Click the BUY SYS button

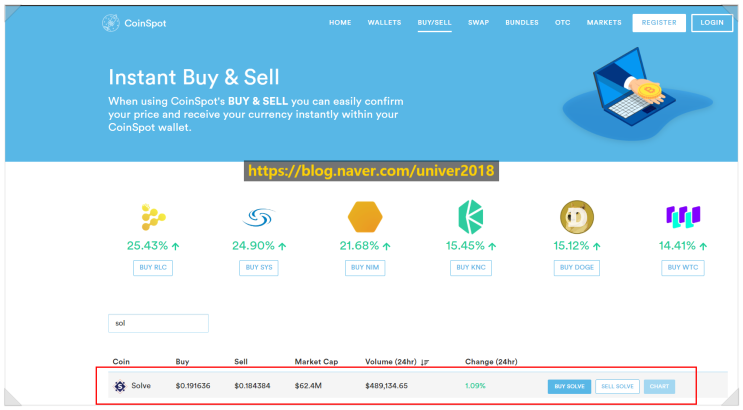click(259, 267)
